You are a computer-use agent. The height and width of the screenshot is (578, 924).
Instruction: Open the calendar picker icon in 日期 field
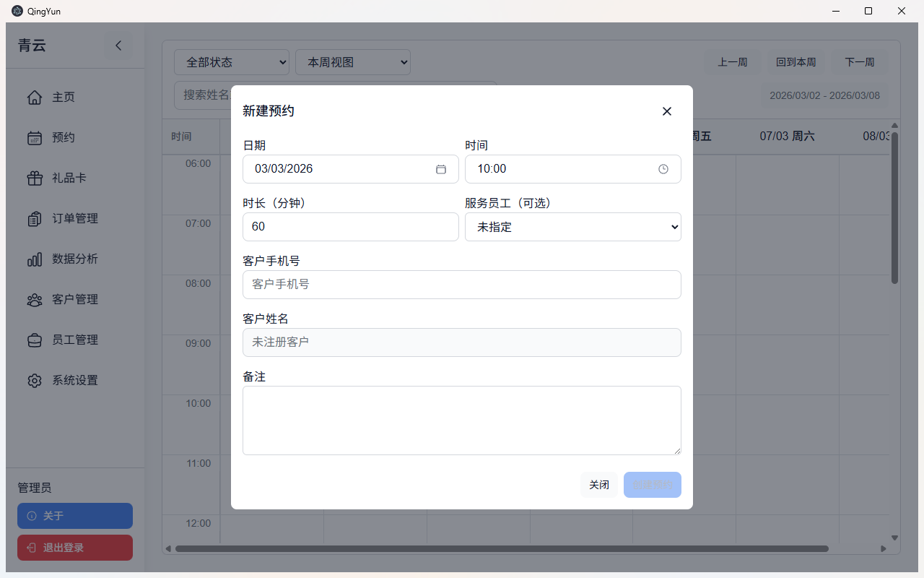[x=441, y=169]
